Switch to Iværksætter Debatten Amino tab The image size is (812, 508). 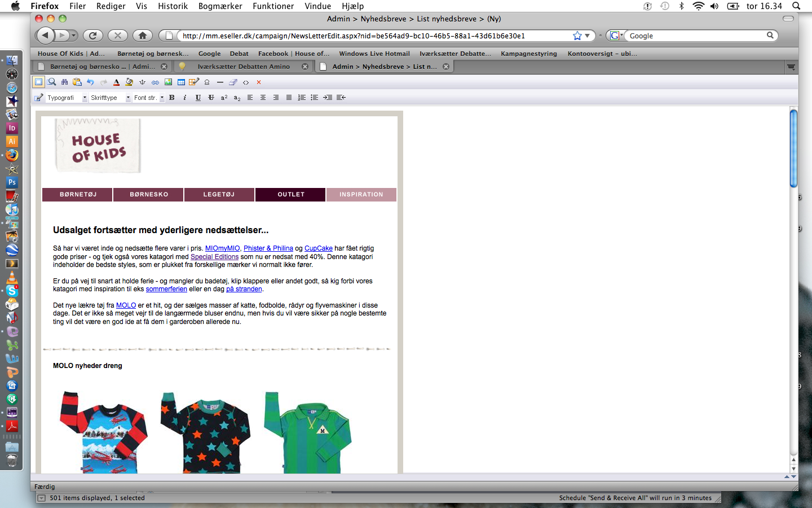point(244,67)
